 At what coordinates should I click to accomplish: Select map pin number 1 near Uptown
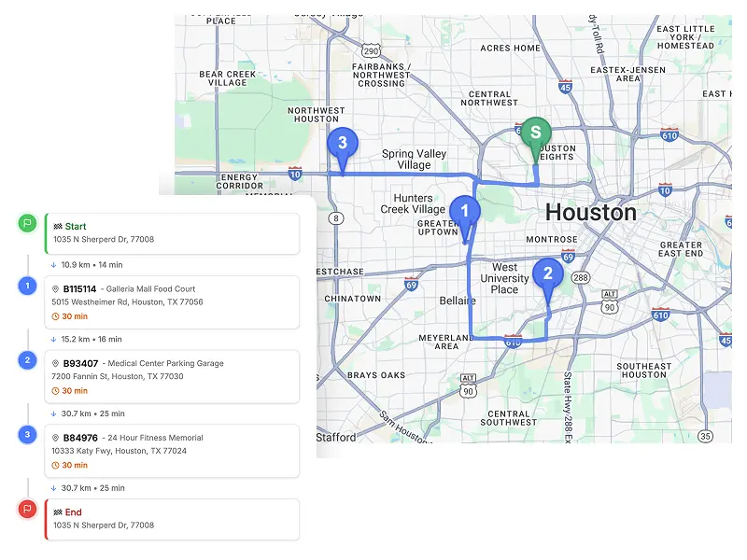click(x=464, y=212)
